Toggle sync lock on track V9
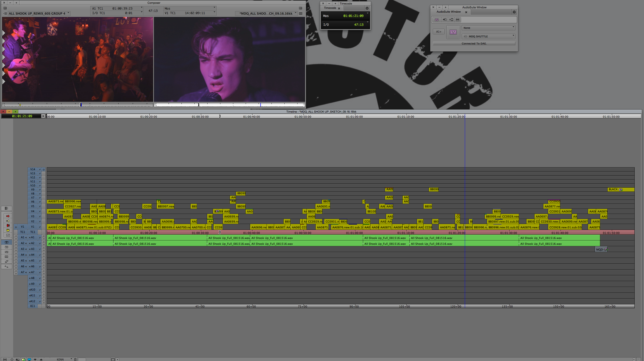Screen dimensions: 644x361 40,190
